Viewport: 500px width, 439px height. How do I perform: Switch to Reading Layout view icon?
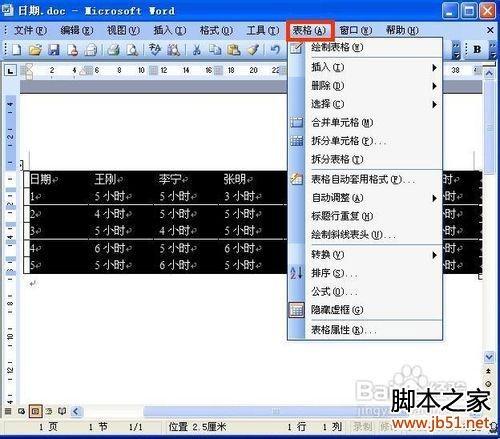(x=62, y=411)
